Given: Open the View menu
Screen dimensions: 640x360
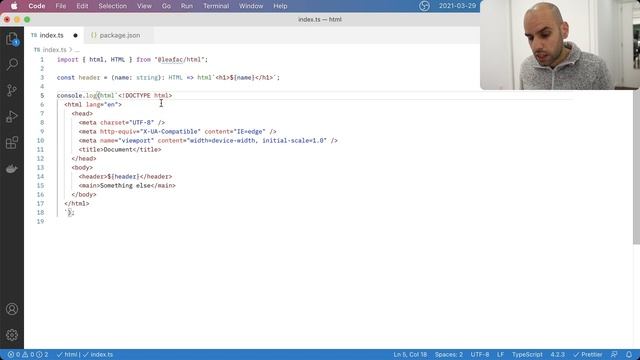Looking at the screenshot, I should (x=144, y=6).
